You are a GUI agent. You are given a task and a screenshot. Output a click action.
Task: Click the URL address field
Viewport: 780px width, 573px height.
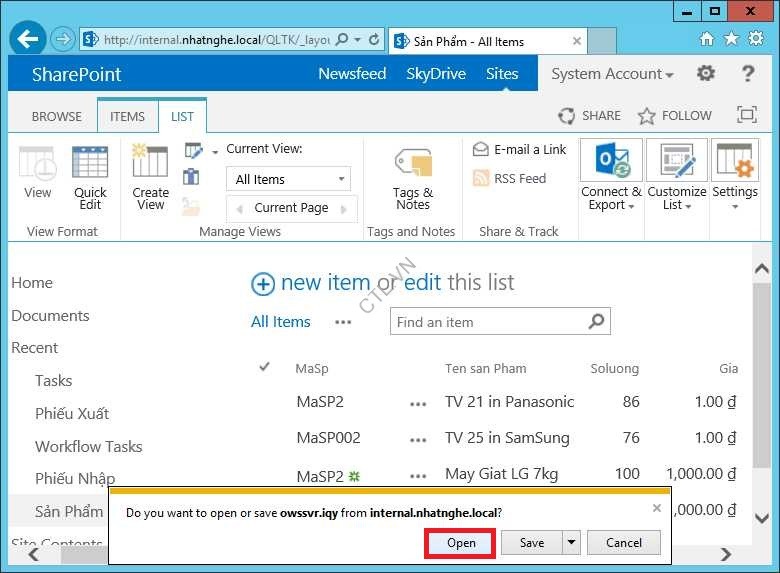pyautogui.click(x=216, y=39)
